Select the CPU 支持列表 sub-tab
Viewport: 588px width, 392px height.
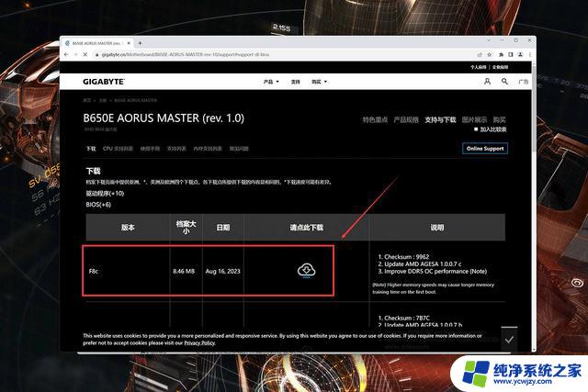[x=118, y=149]
